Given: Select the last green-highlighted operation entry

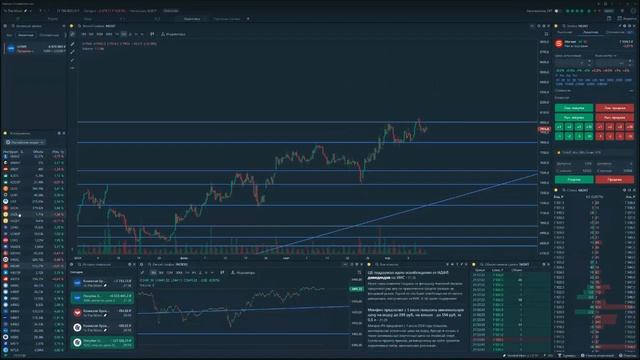Looking at the screenshot, I should (x=102, y=342).
